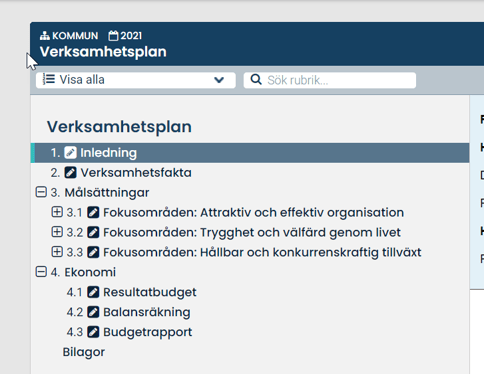
Task: Collapse the 3. Målsättningar section
Action: click(x=41, y=192)
